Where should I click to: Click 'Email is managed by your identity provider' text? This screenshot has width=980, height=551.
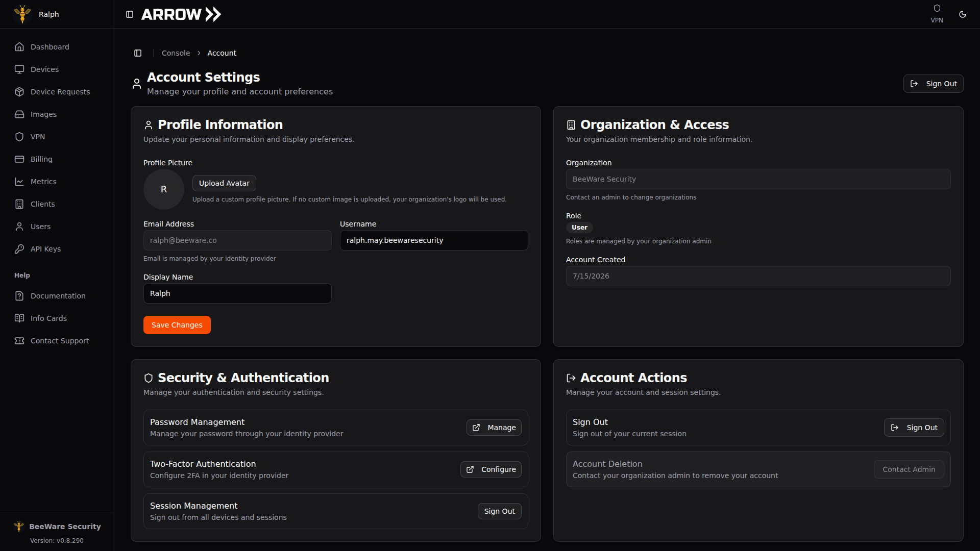[x=209, y=259]
